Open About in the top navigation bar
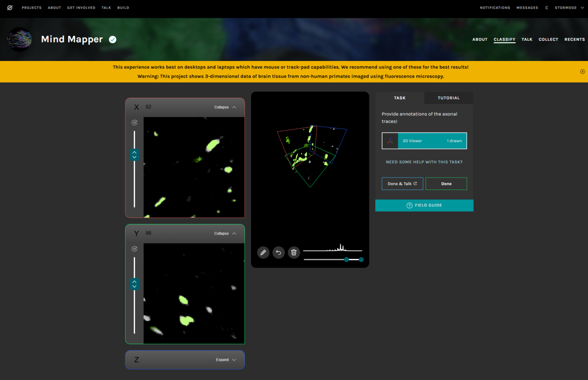 (x=55, y=8)
